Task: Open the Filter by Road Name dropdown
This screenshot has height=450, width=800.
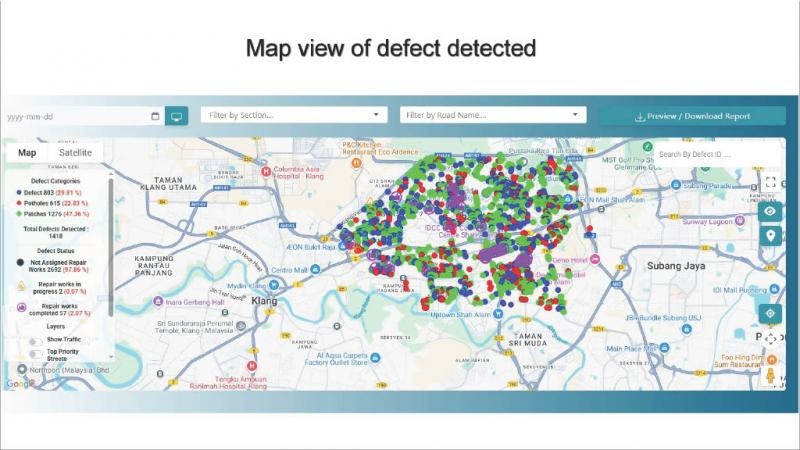Action: [493, 115]
